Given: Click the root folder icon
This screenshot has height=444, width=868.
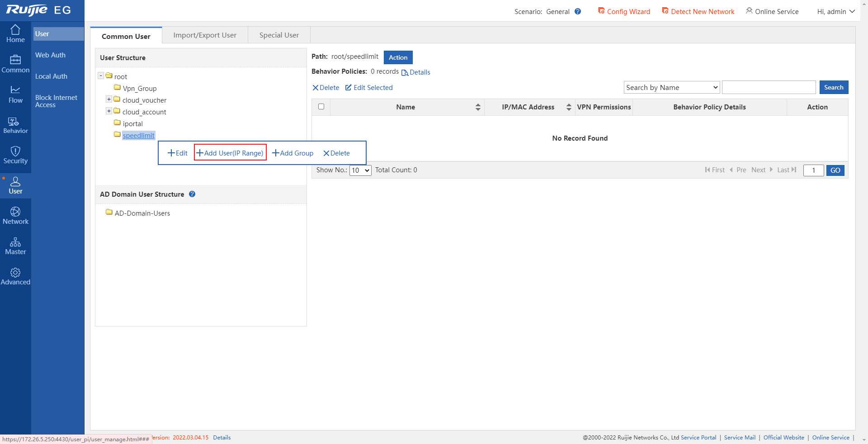Looking at the screenshot, I should [x=109, y=76].
